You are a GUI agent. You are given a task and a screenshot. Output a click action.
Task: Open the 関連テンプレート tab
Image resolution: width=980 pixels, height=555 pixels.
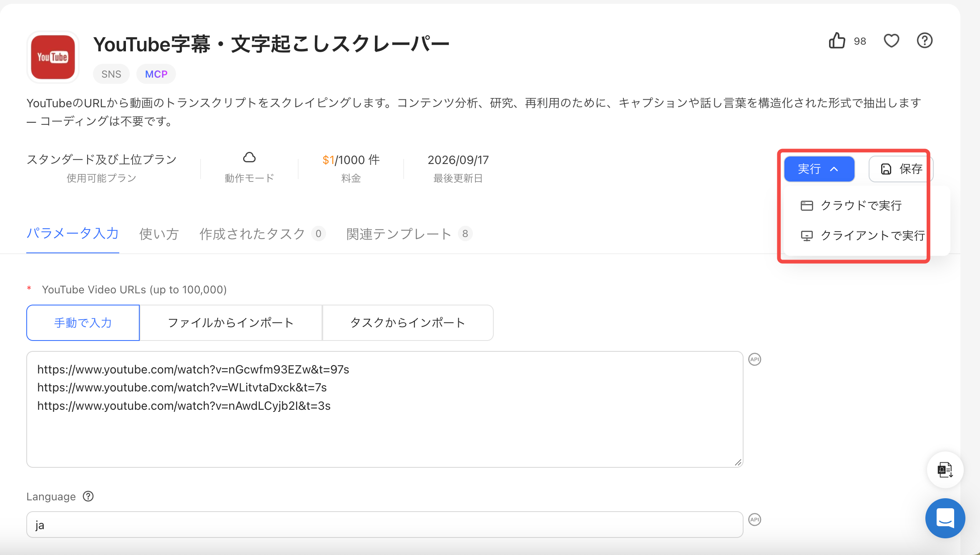click(x=409, y=234)
